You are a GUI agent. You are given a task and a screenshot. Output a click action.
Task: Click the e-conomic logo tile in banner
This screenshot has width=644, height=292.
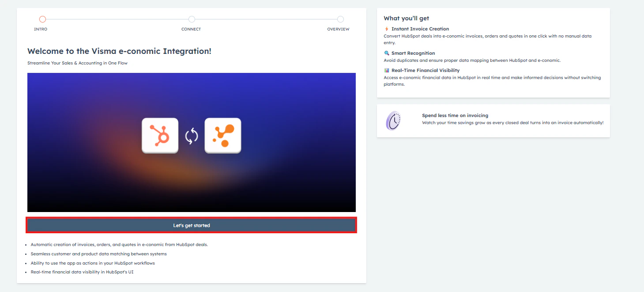pos(223,136)
